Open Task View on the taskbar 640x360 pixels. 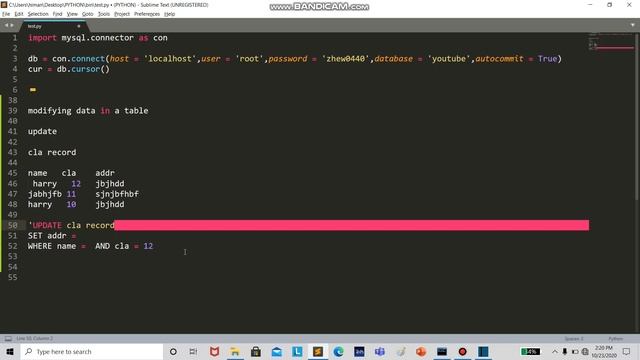pyautogui.click(x=193, y=351)
